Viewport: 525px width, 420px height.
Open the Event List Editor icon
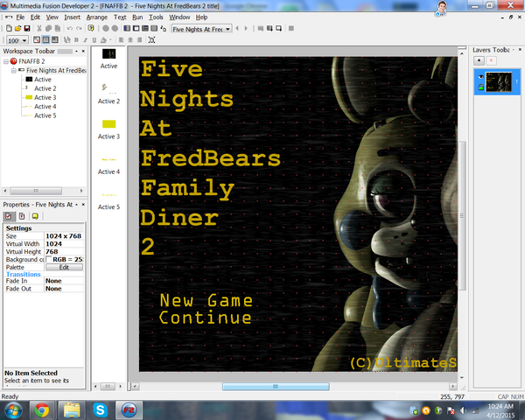[x=154, y=29]
